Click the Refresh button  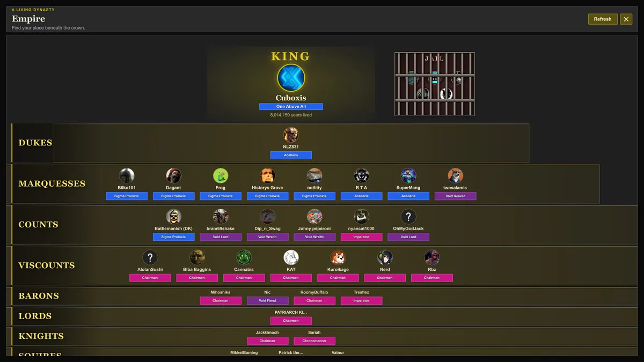coord(603,19)
